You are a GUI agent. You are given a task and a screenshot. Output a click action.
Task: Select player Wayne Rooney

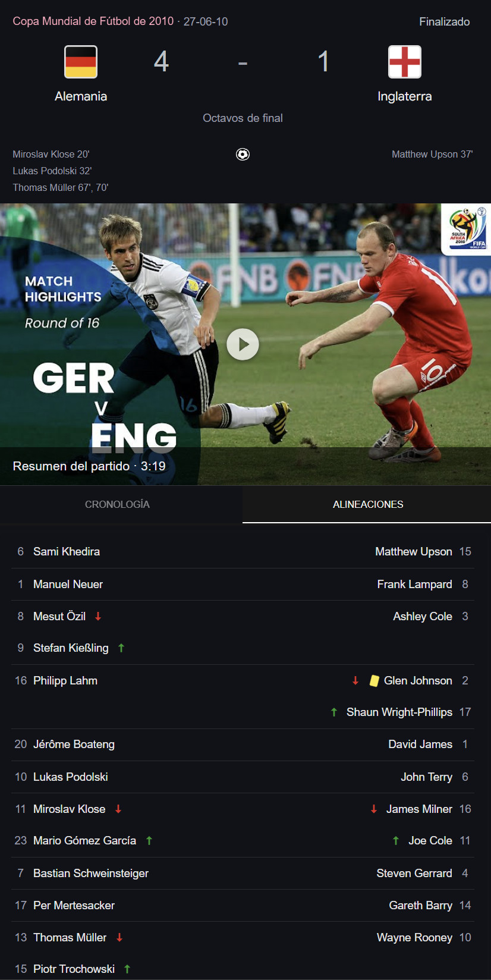(414, 938)
